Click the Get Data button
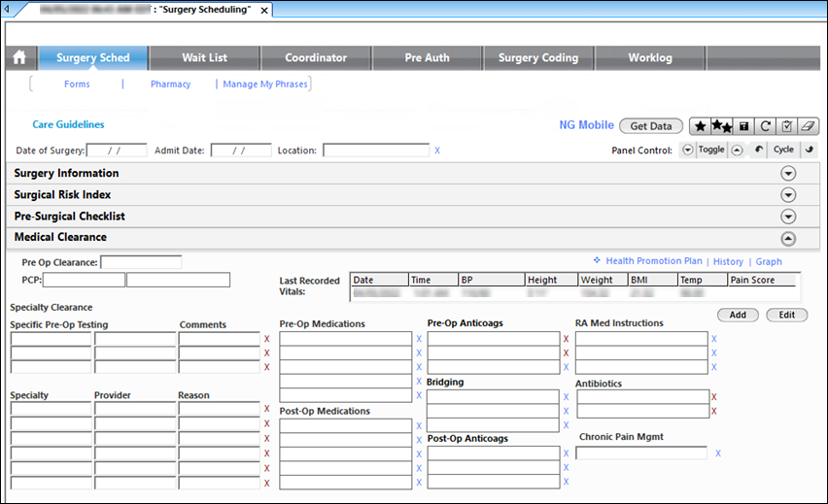The height and width of the screenshot is (504, 828). (x=651, y=126)
